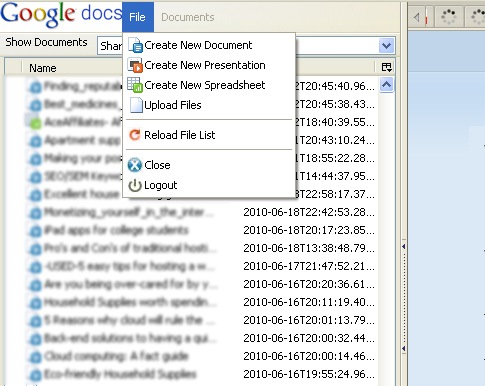Click the back arrow icon in right toolbar

(x=416, y=17)
